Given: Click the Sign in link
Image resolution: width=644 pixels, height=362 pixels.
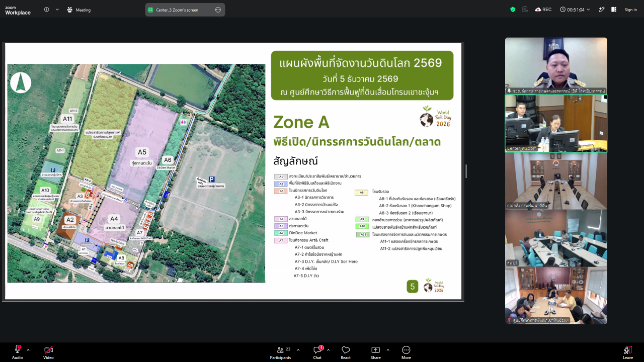Looking at the screenshot, I should 630,10.
